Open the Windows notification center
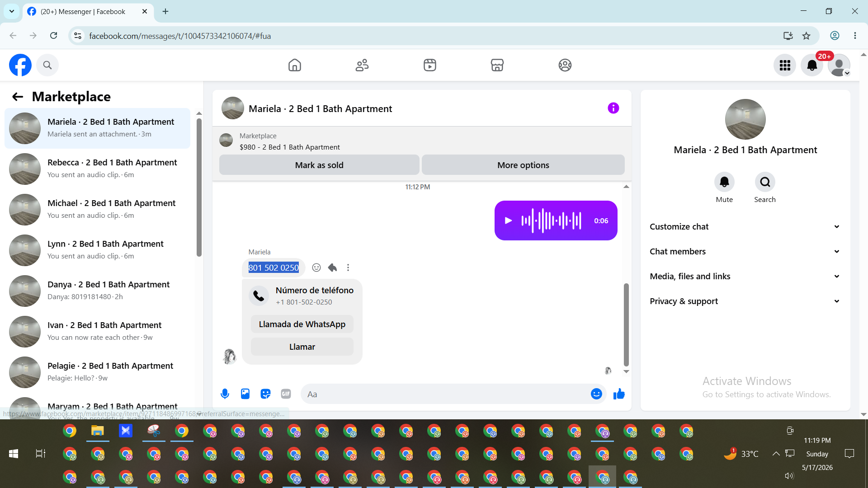Image resolution: width=868 pixels, height=488 pixels. click(849, 454)
